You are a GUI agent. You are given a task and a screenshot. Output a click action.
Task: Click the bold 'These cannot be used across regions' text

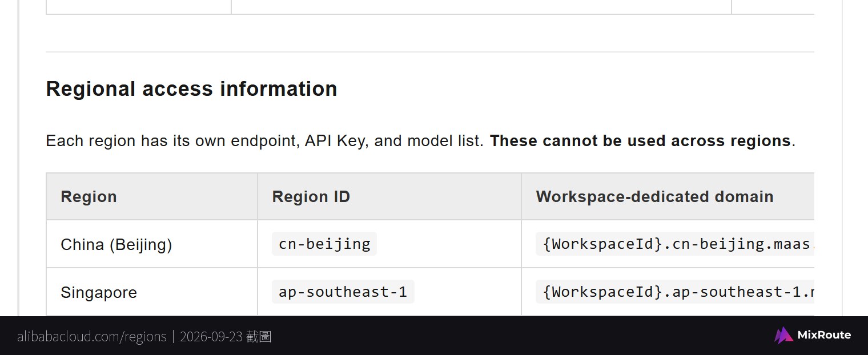point(640,141)
